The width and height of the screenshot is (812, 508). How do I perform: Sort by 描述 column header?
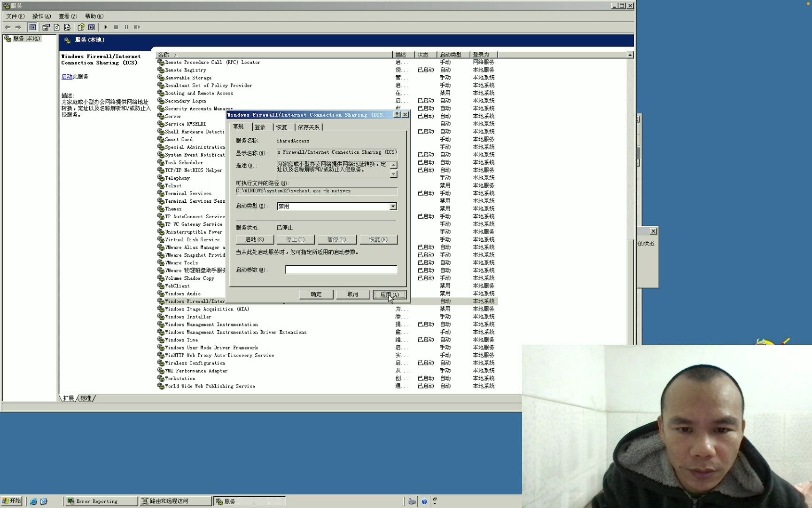click(404, 55)
